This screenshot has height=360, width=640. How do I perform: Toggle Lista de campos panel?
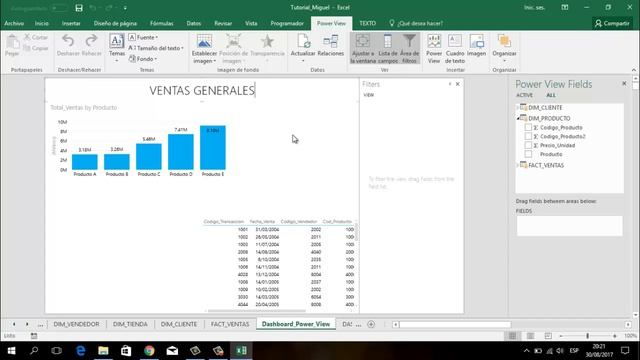click(x=388, y=49)
